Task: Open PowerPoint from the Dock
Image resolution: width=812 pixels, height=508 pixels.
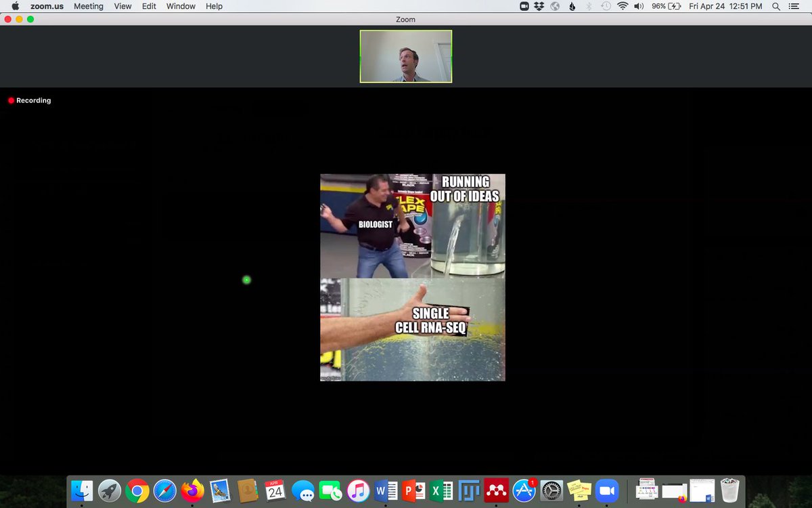Action: pos(413,490)
